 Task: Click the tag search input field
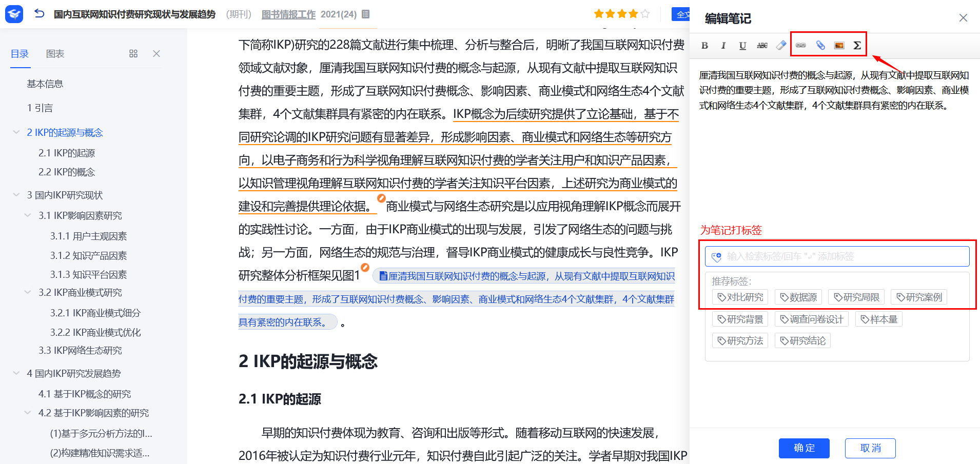841,256
